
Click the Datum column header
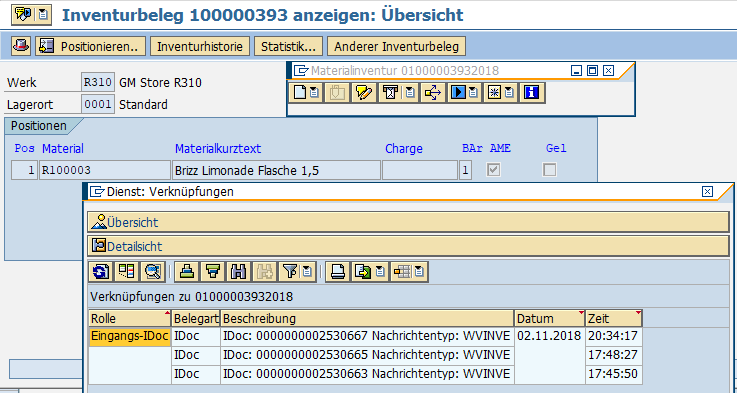549,318
